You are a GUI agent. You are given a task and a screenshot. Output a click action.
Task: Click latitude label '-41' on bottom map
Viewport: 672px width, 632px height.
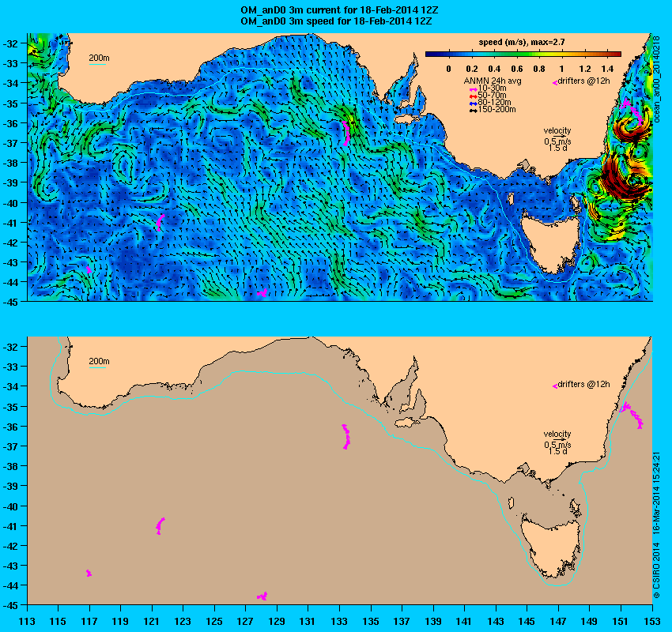point(11,525)
